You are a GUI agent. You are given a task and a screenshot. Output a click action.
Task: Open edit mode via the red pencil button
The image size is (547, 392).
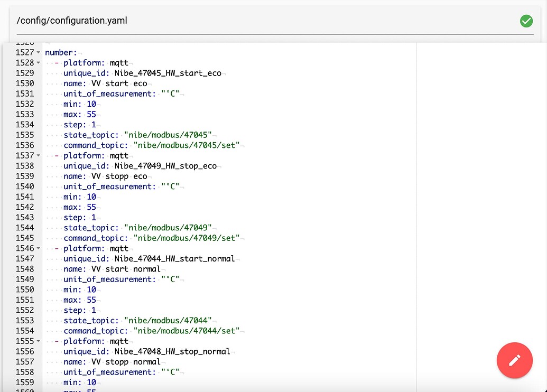[514, 360]
